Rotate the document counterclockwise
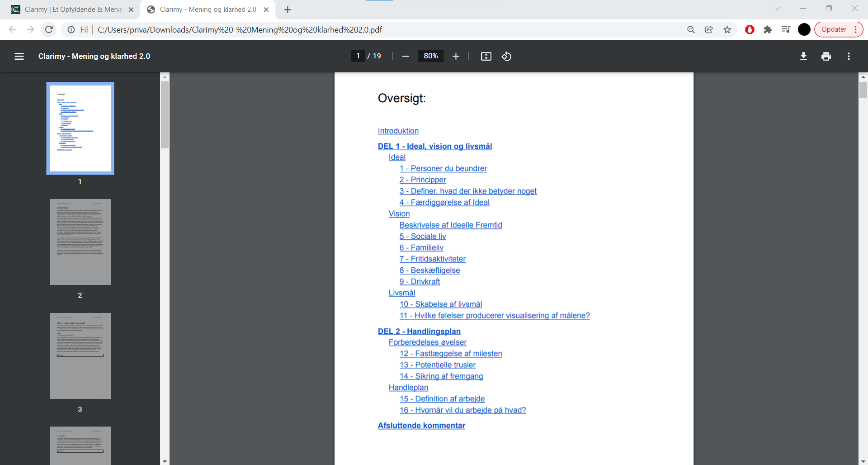 (506, 56)
